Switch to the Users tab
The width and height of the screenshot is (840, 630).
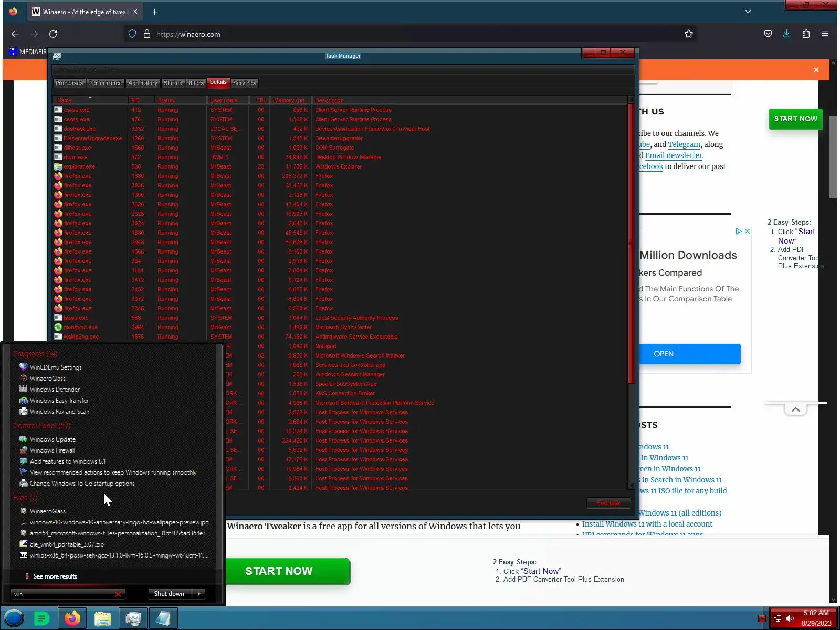click(x=196, y=83)
